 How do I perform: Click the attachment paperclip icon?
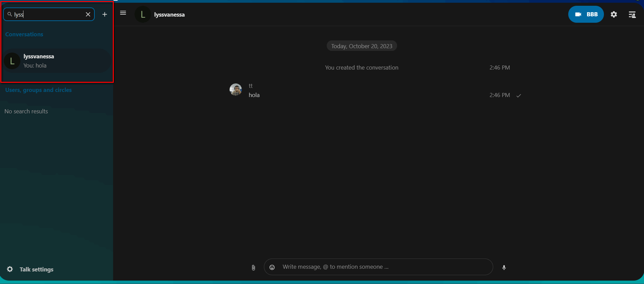(x=253, y=267)
